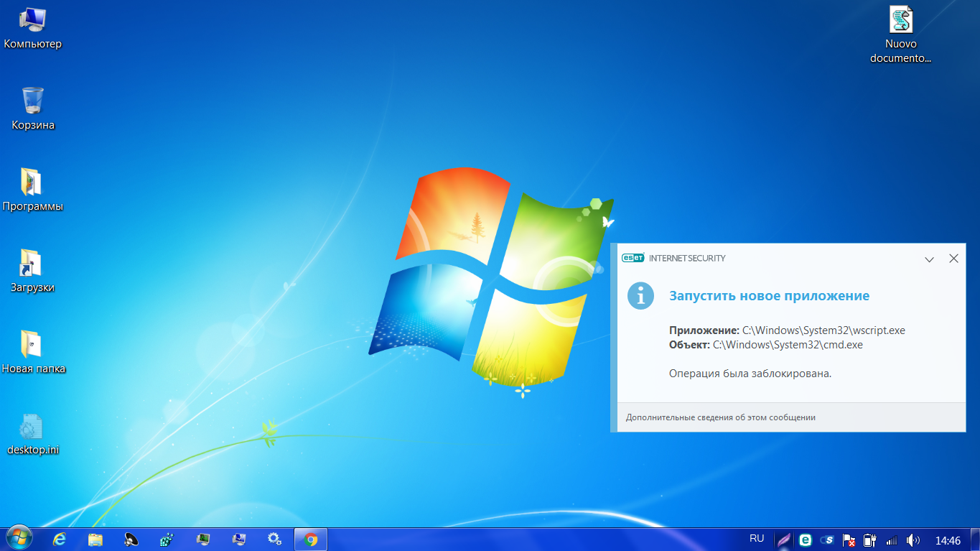The image size is (980, 551).
Task: Open Windows Explorer from the taskbar
Action: click(95, 540)
